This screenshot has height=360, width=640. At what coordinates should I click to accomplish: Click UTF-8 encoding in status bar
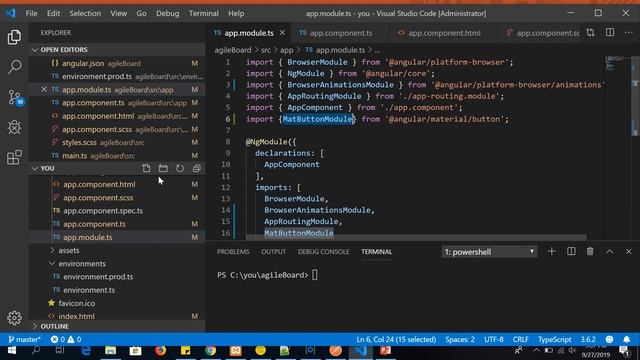point(494,339)
